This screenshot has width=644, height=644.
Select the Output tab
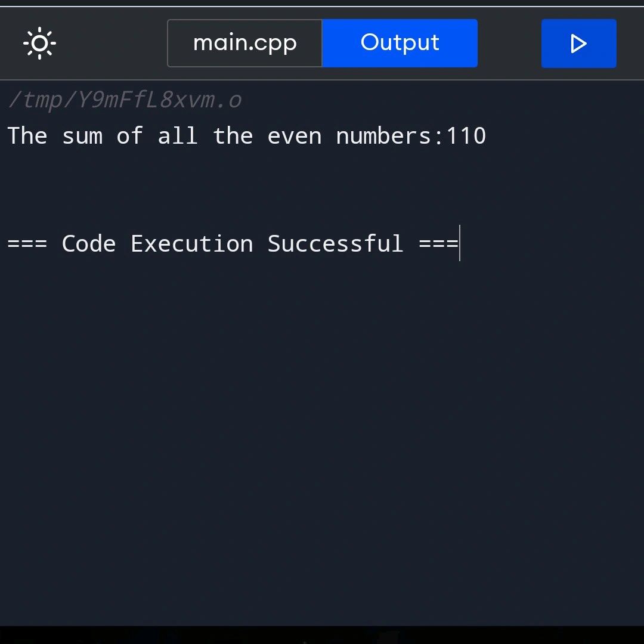400,43
